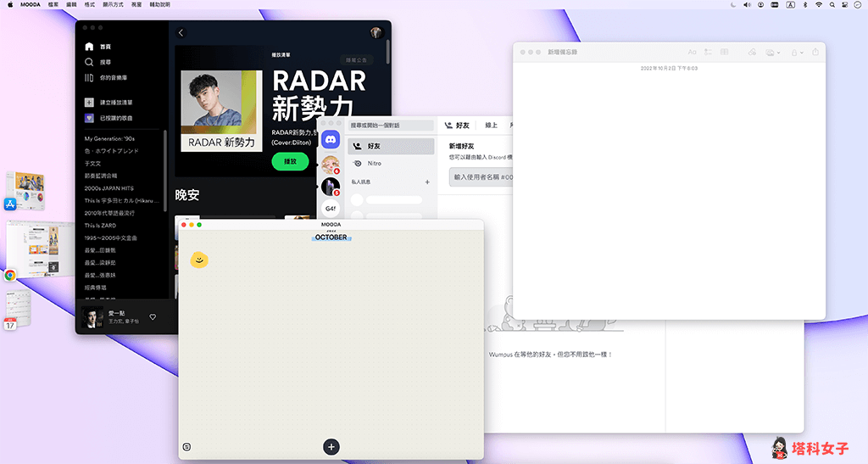
Task: Open the 視窗 menu
Action: point(136,4)
